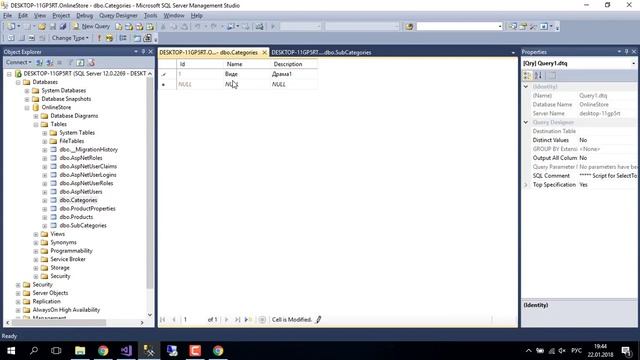640x360 pixels.
Task: Select the OnlineStore database node
Action: pyautogui.click(x=56, y=107)
